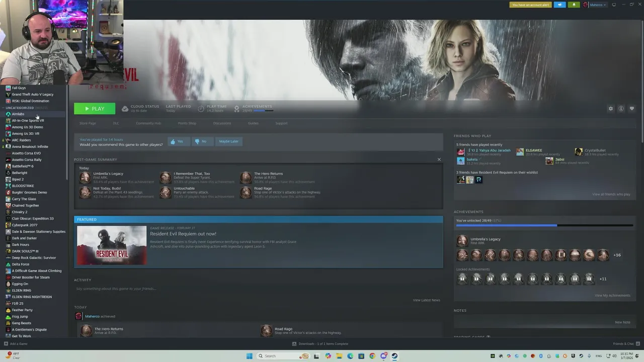Select Deep Rock Galactic: Survivor in library
The image size is (644, 362).
pyautogui.click(x=34, y=258)
